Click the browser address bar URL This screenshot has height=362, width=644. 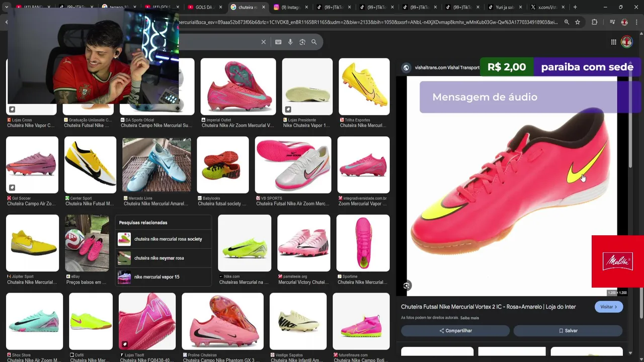367,22
